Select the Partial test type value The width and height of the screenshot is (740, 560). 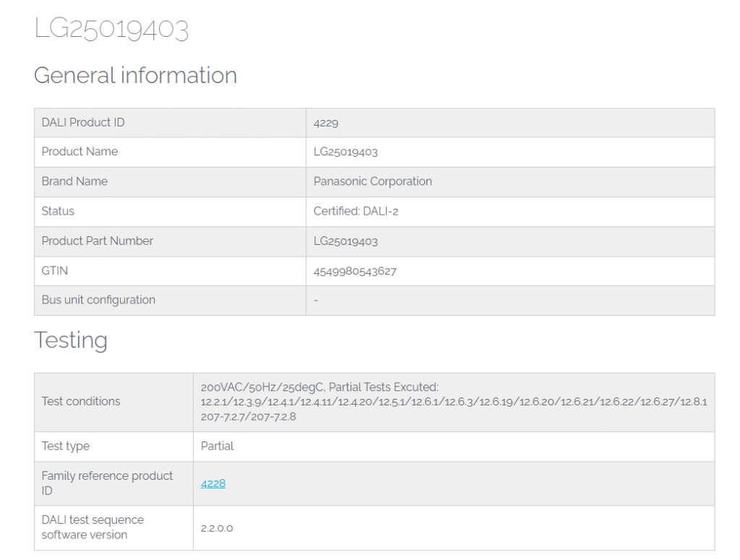click(217, 447)
